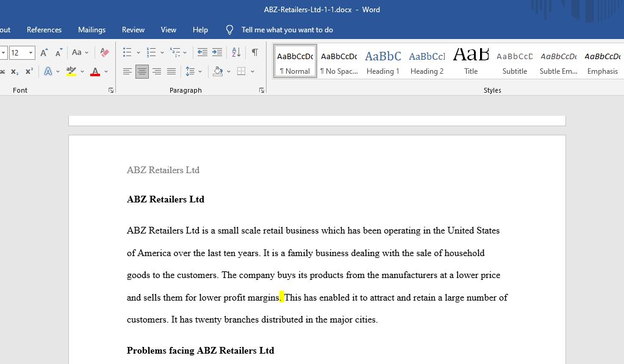Viewport: 624px width, 364px height.
Task: Apply the current border to the selection
Action: click(x=241, y=71)
